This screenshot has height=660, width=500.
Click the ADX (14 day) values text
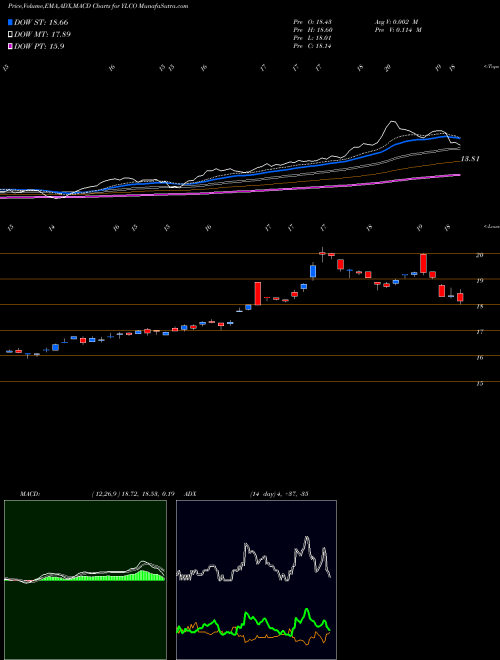click(x=279, y=494)
